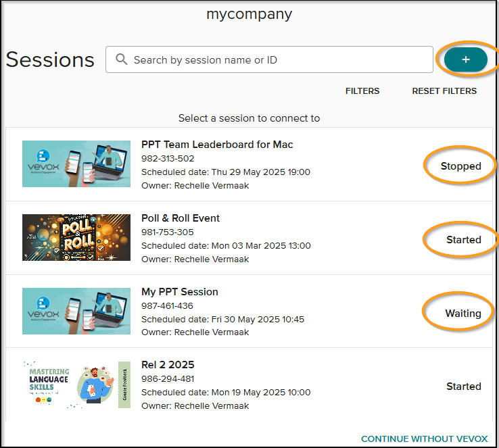
Task: Choose the Rel 2 2025 session
Action: tap(168, 365)
